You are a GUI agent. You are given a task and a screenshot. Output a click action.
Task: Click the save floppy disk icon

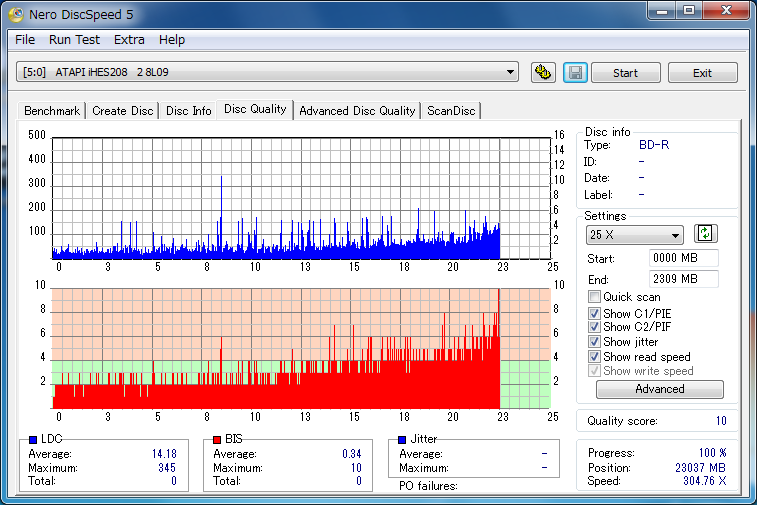point(575,73)
